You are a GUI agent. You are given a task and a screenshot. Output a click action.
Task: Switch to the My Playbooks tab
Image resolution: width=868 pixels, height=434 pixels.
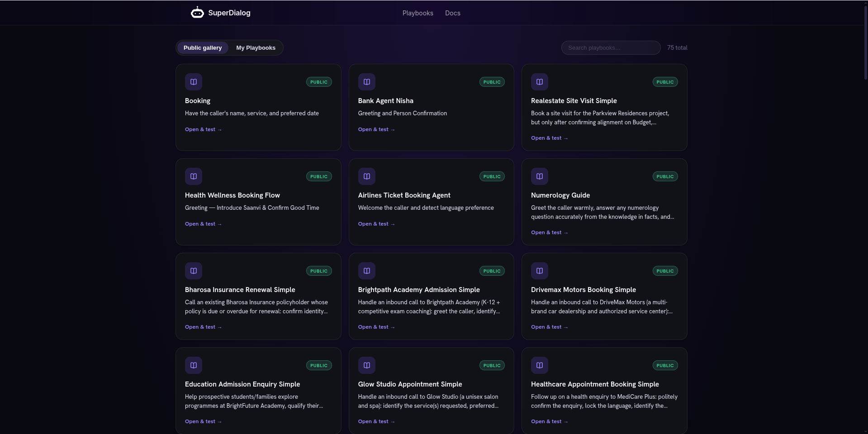point(256,48)
